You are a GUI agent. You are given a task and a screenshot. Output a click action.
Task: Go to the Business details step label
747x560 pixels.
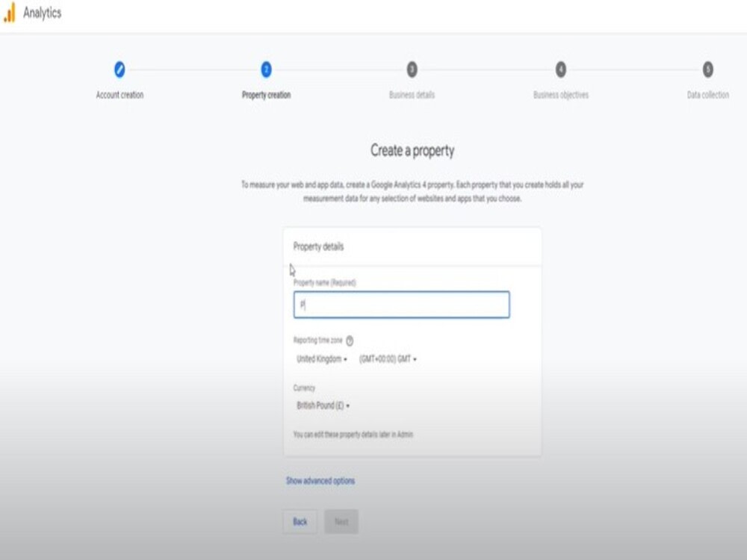click(412, 95)
